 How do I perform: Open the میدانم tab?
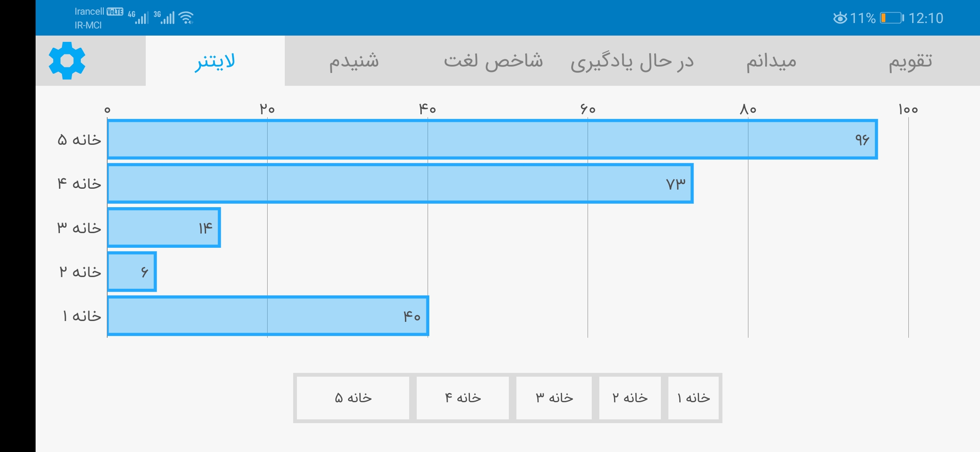pos(771,61)
